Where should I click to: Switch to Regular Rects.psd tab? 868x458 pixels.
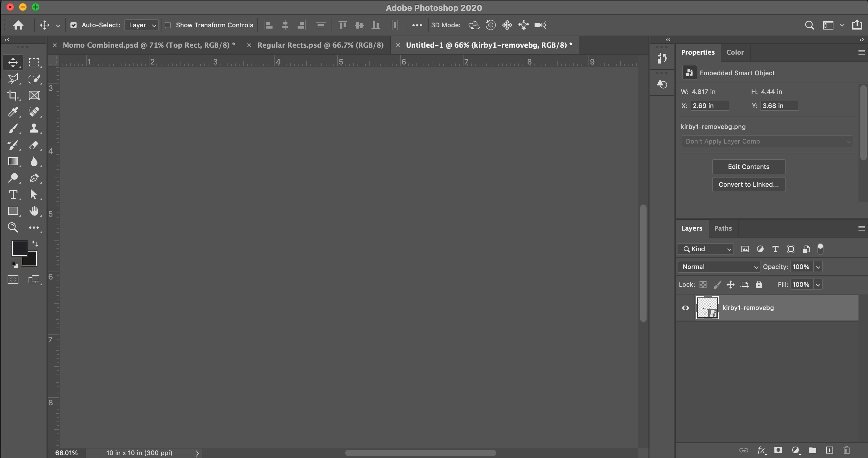[320, 45]
